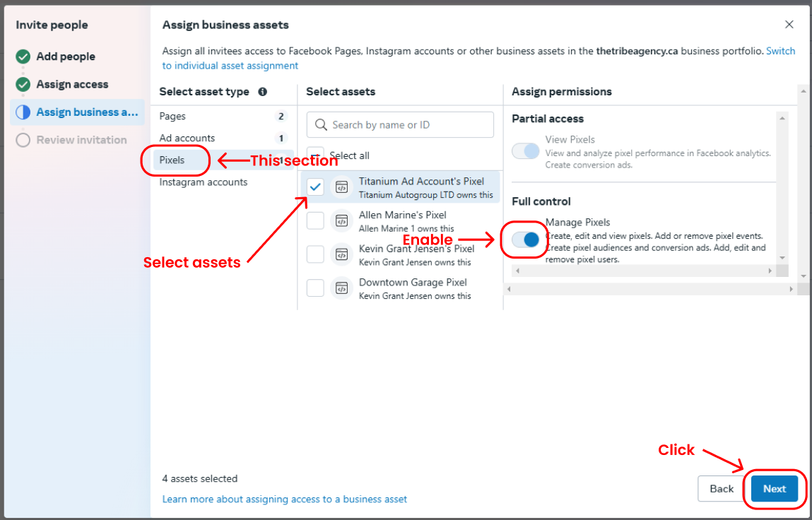Toggle the View Pixels switch
Image resolution: width=812 pixels, height=520 pixels.
tap(526, 150)
